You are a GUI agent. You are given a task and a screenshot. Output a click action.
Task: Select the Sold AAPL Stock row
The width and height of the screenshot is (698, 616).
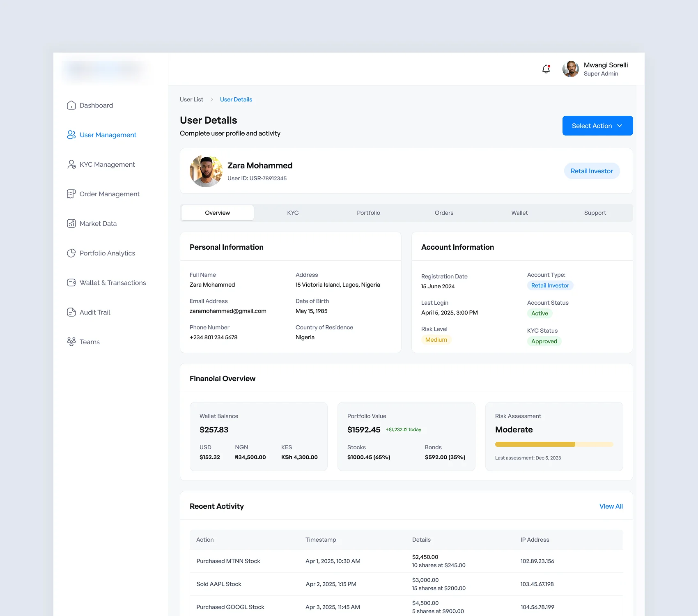(x=406, y=584)
